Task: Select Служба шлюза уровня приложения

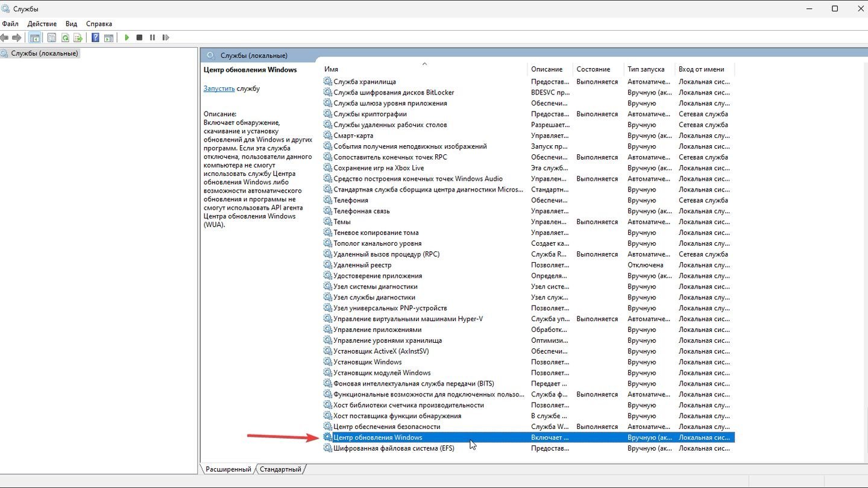Action: pos(529,103)
